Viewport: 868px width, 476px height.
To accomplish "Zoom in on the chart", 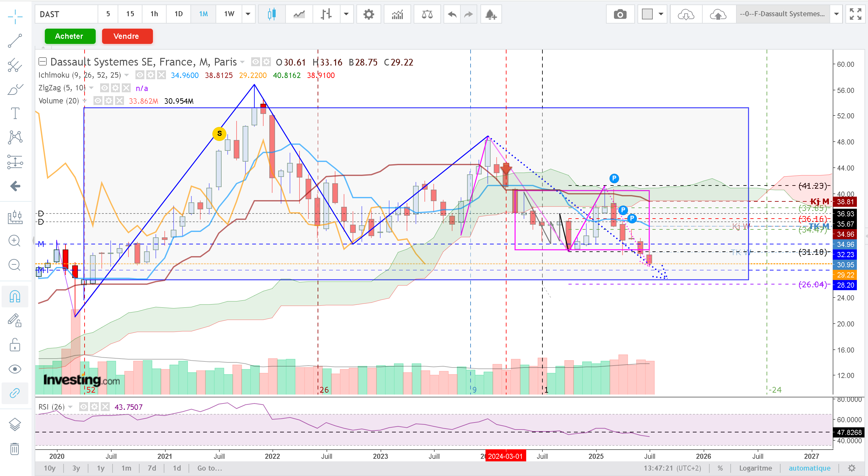I will (x=14, y=241).
